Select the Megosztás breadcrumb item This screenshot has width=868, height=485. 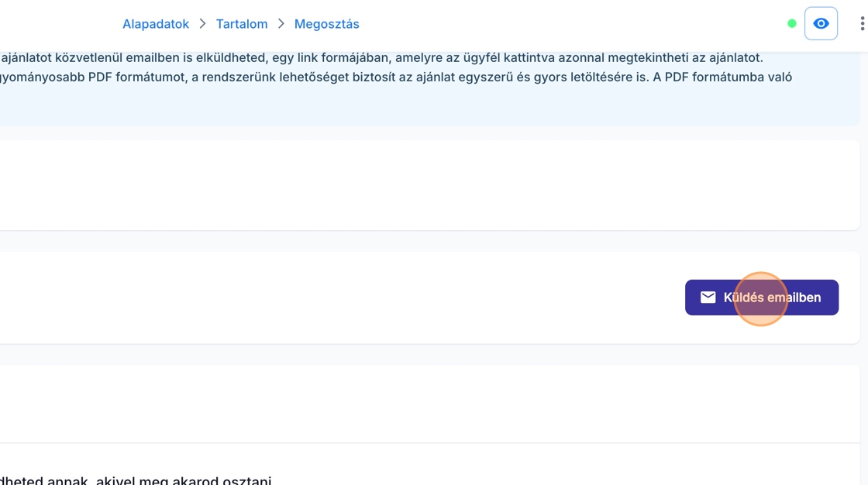[x=326, y=24]
